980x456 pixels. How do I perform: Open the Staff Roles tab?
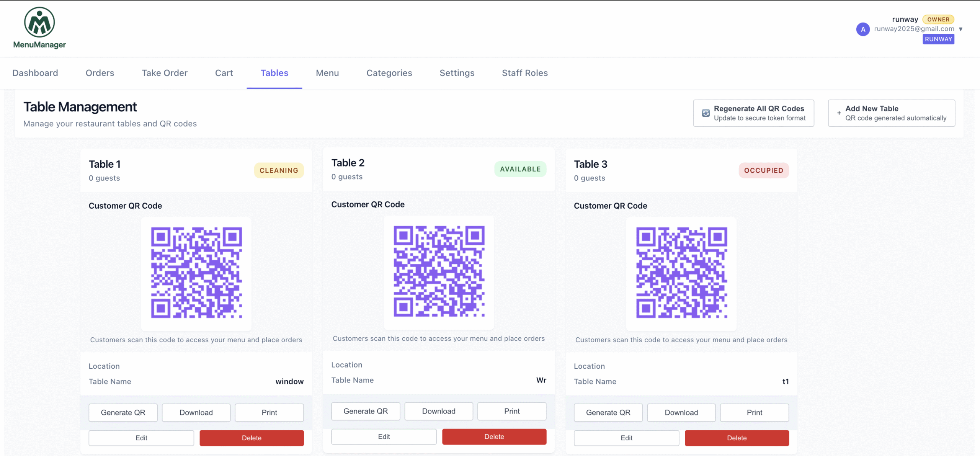tap(525, 73)
